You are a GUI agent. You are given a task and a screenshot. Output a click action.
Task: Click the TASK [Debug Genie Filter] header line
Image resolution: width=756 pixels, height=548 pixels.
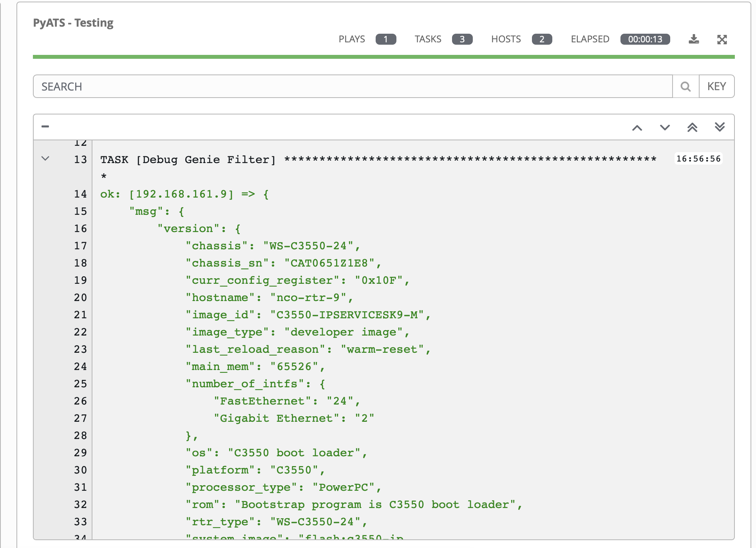tap(188, 160)
